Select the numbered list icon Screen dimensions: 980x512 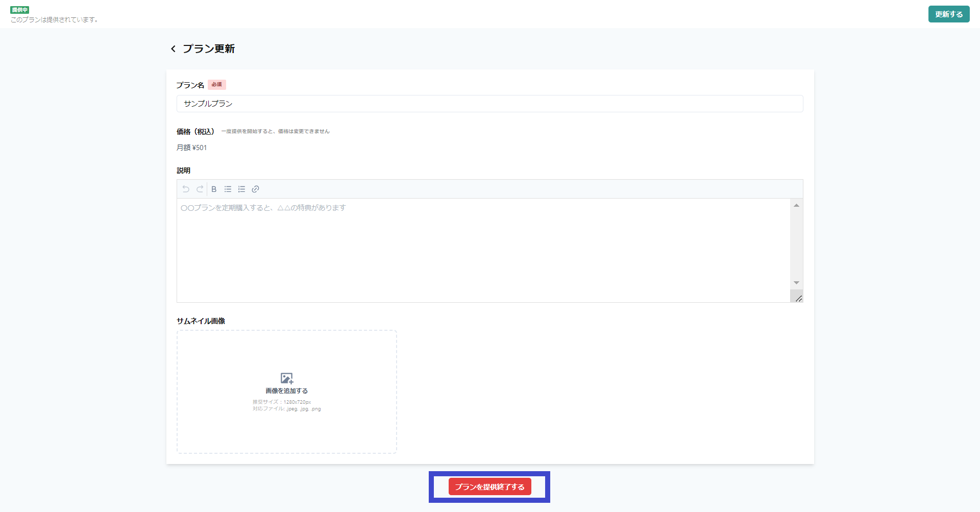pos(241,189)
